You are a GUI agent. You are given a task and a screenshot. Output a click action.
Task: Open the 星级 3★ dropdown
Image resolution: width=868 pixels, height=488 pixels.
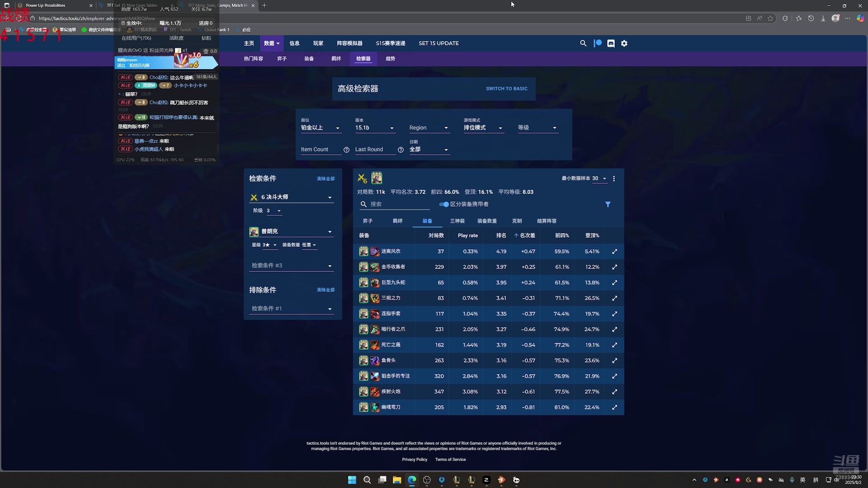270,245
